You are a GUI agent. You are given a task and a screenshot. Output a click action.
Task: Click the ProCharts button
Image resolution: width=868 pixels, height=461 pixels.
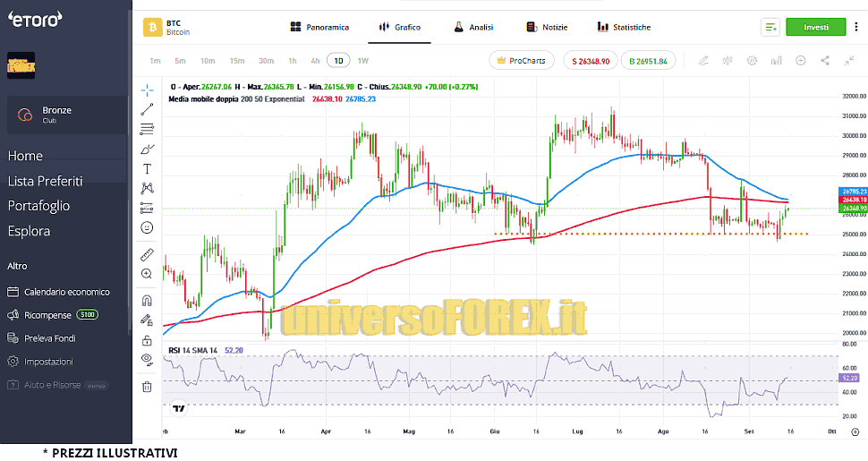click(x=522, y=61)
